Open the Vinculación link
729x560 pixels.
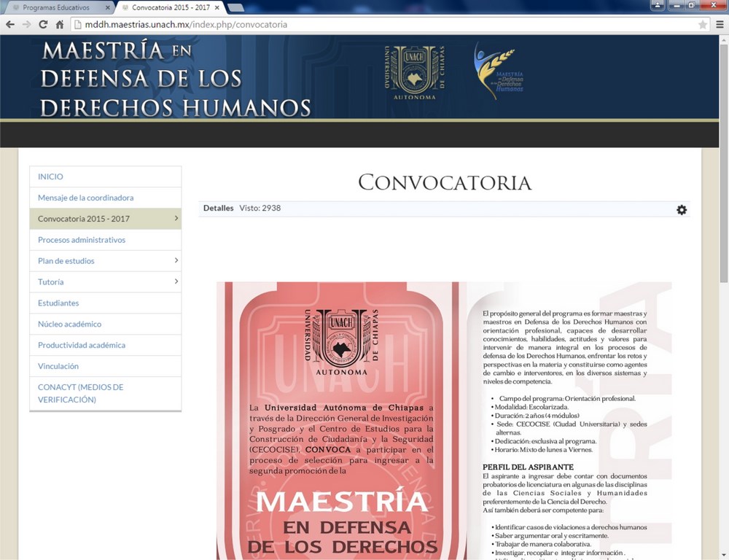pyautogui.click(x=106, y=366)
